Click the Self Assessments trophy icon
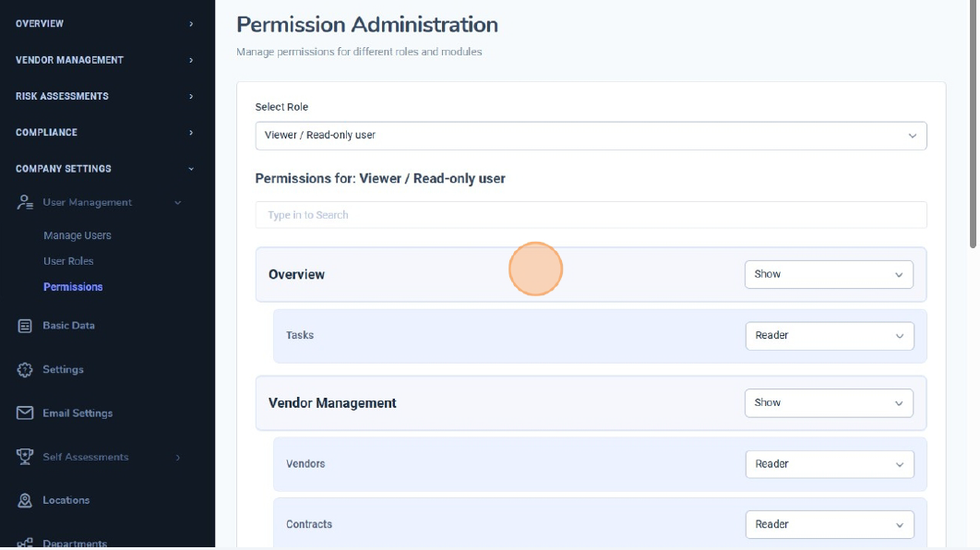The image size is (980, 550). click(25, 457)
